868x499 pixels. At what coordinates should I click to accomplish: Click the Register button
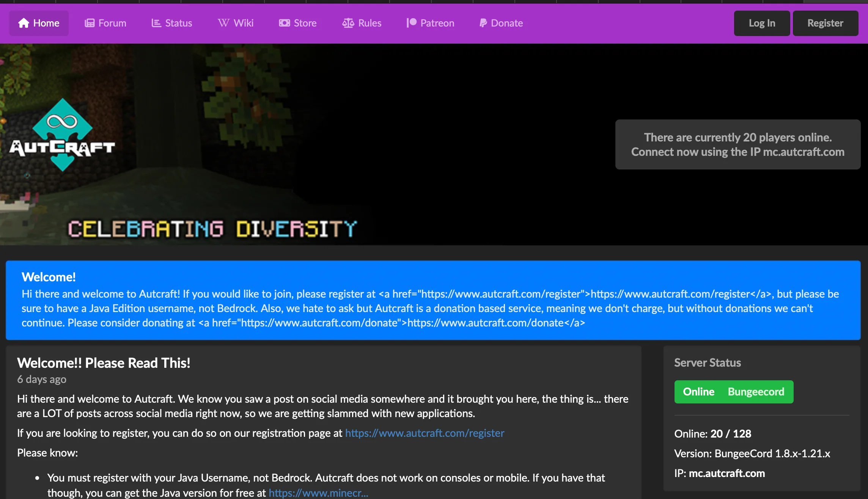(826, 23)
